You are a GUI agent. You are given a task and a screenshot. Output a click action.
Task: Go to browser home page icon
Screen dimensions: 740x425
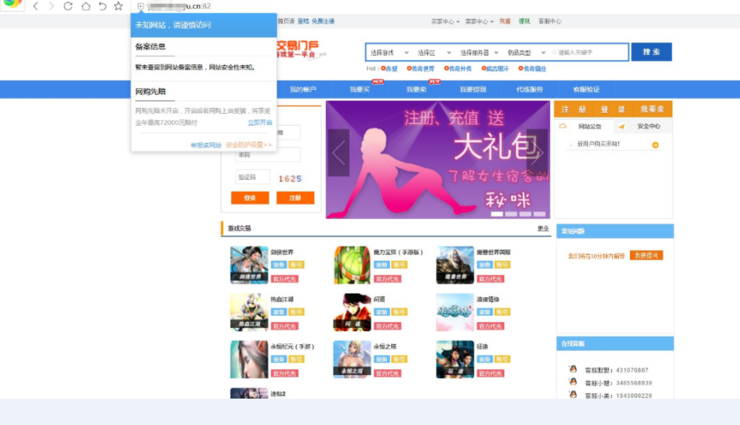point(86,7)
